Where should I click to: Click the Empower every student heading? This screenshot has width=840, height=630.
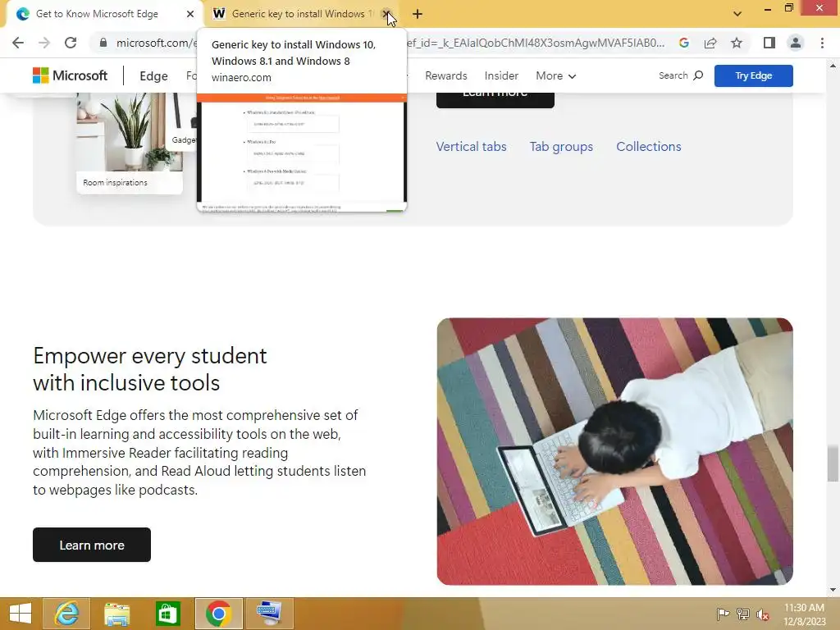[x=150, y=369]
